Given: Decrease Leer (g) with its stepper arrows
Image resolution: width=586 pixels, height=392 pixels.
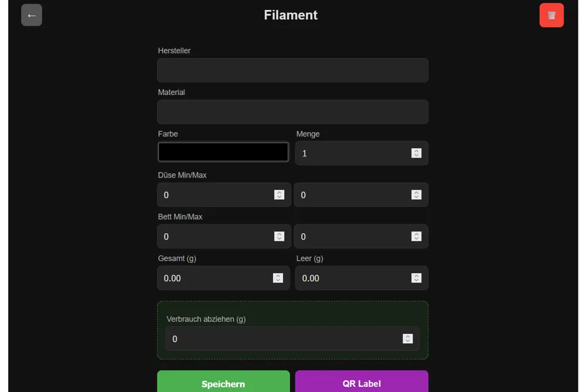Looking at the screenshot, I should click(417, 280).
